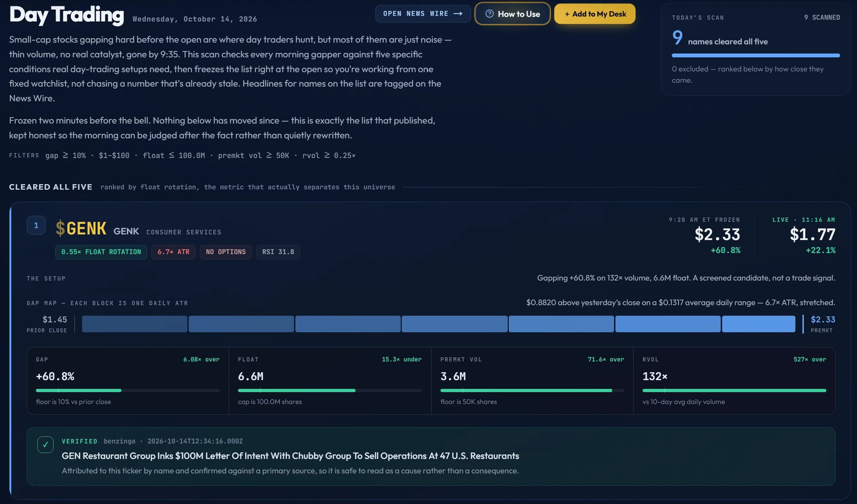The image size is (857, 504).
Task: Click the Wednesday, October 14, 2026 date
Action: tap(195, 19)
